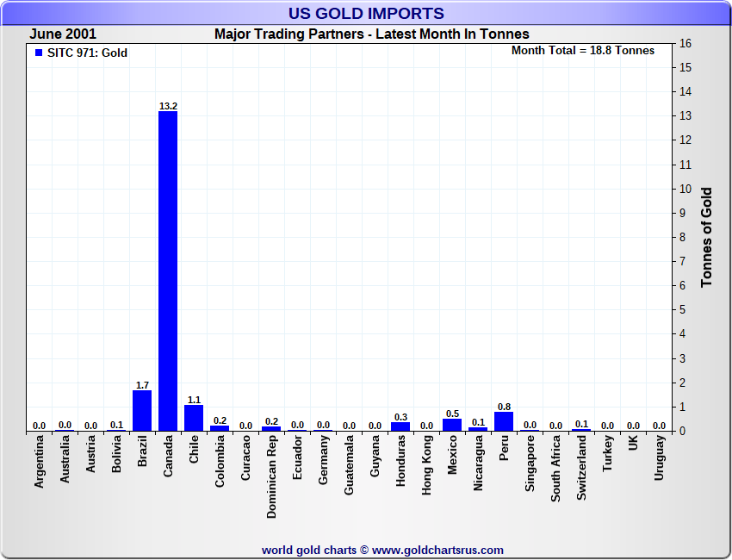This screenshot has height=560, width=732.
Task: Open the www.goldchartsrus.com footer link
Action: [437, 550]
